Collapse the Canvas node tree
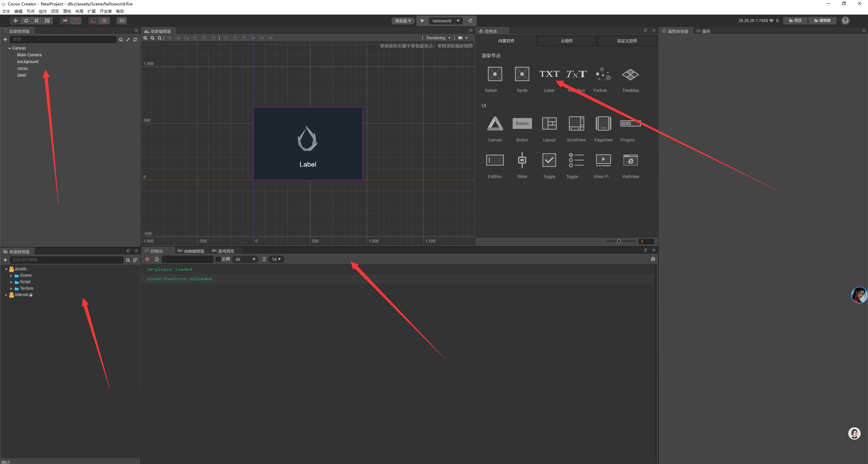This screenshot has width=868, height=464. click(x=9, y=49)
